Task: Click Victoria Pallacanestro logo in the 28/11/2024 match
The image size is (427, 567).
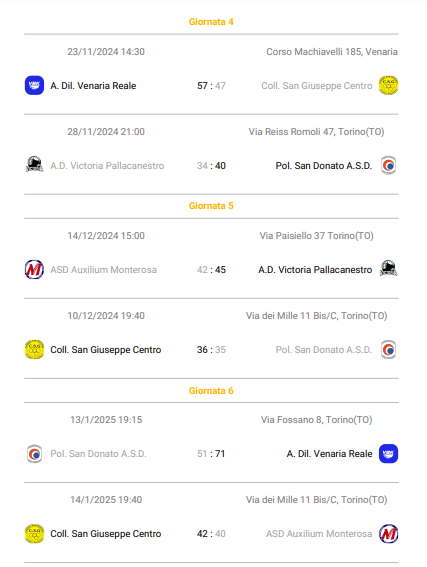Action: 34,165
